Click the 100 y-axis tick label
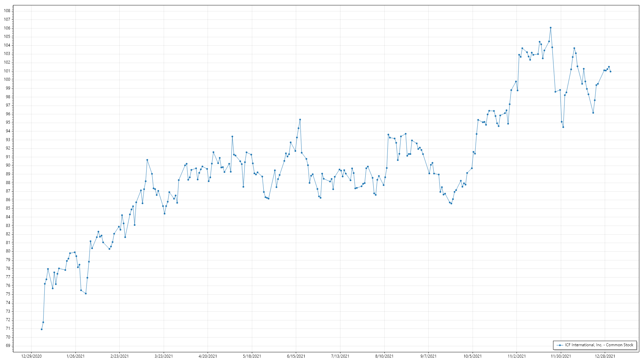 (7, 79)
